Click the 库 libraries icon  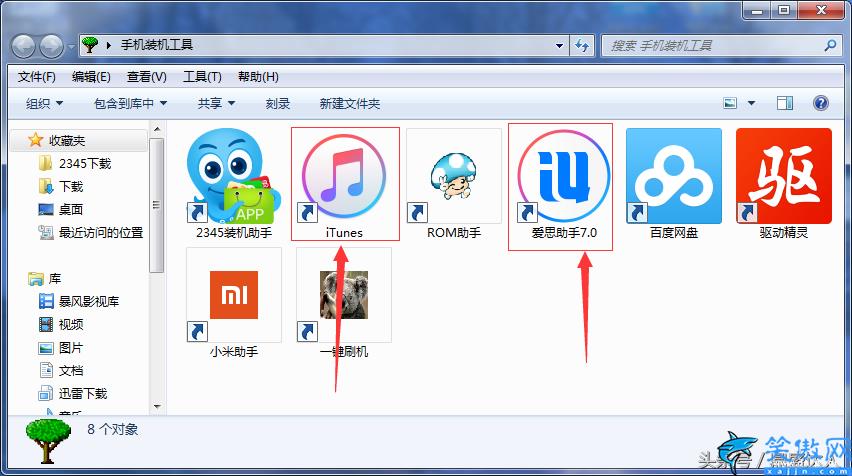tap(36, 279)
